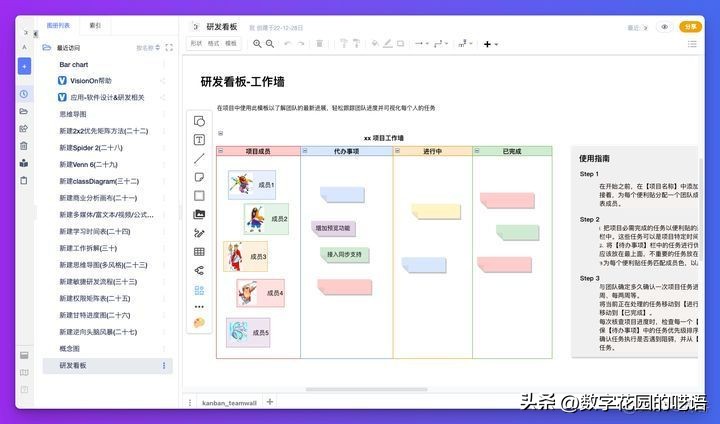Select the connector share-nodes tool
720x424 pixels.
pos(199,270)
